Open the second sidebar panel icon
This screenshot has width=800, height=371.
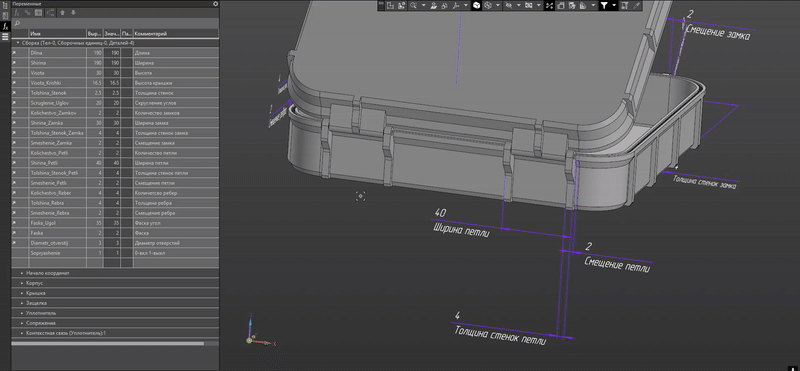(x=5, y=16)
